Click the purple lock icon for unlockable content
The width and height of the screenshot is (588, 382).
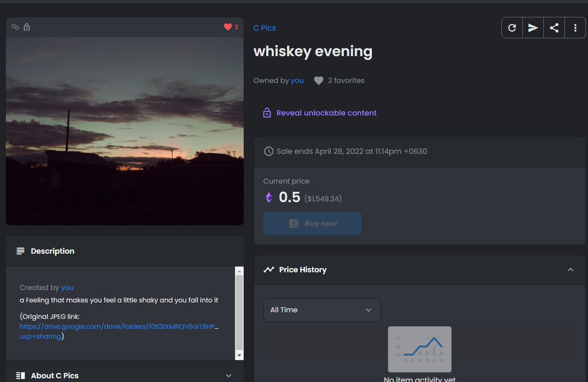click(x=267, y=113)
